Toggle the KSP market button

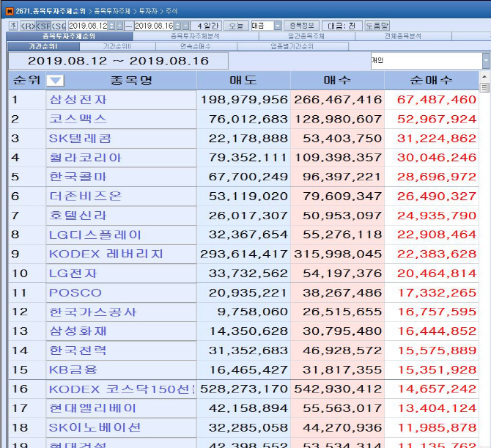tap(43, 26)
